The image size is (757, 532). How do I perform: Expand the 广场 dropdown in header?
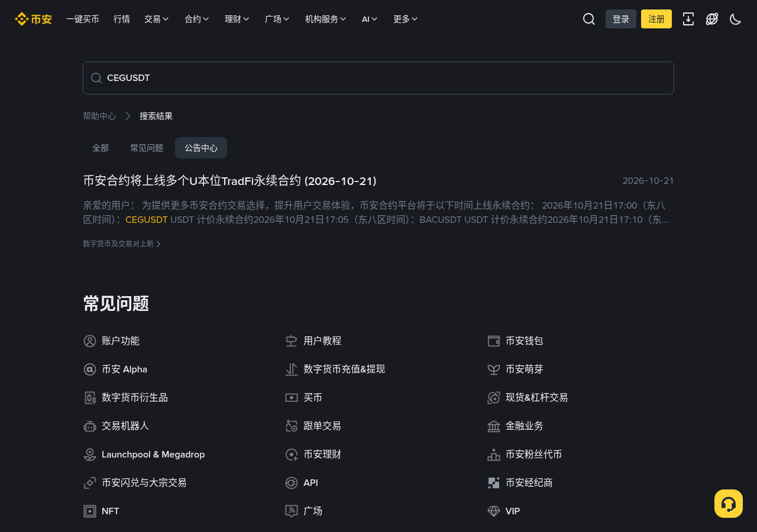coord(277,19)
